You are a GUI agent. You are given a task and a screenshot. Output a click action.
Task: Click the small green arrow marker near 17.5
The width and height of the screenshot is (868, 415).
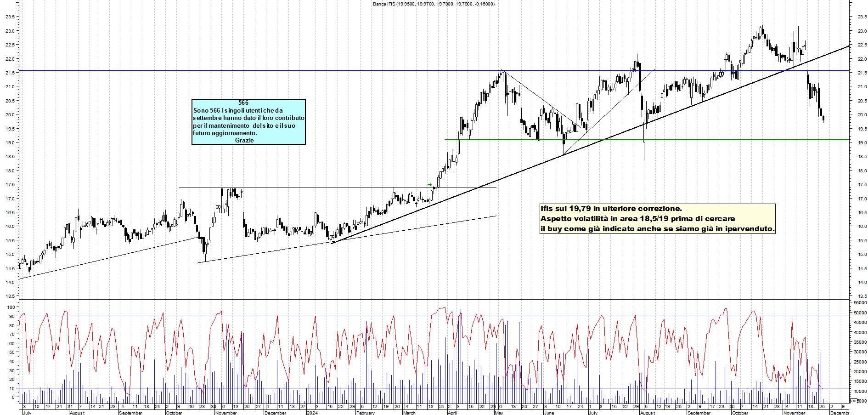(429, 185)
